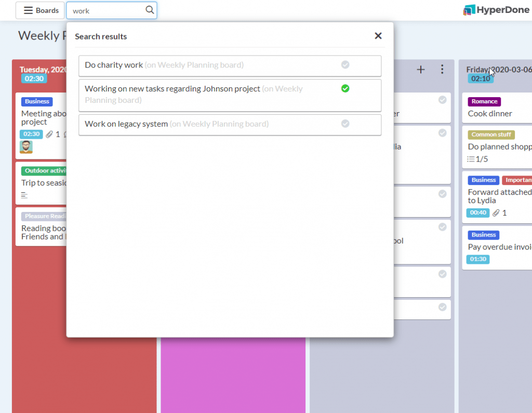Open the Boards menu

point(40,10)
